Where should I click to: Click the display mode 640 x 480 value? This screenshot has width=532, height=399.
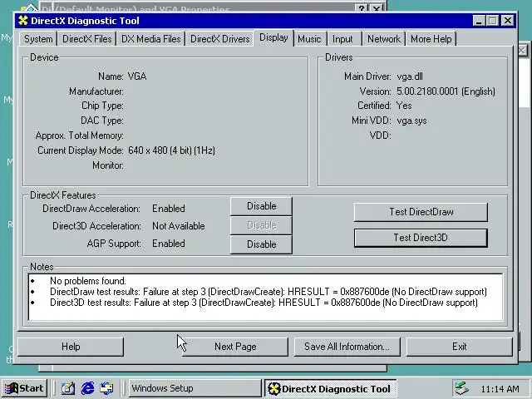click(171, 150)
